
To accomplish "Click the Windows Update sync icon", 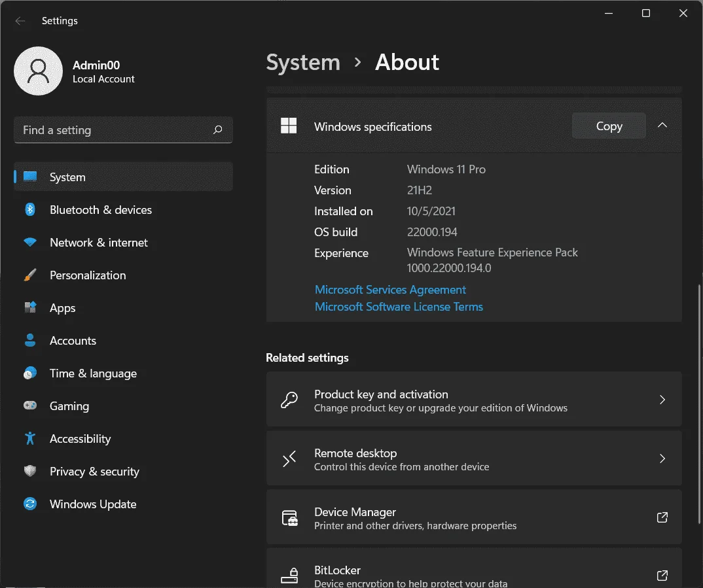I will coord(30,504).
